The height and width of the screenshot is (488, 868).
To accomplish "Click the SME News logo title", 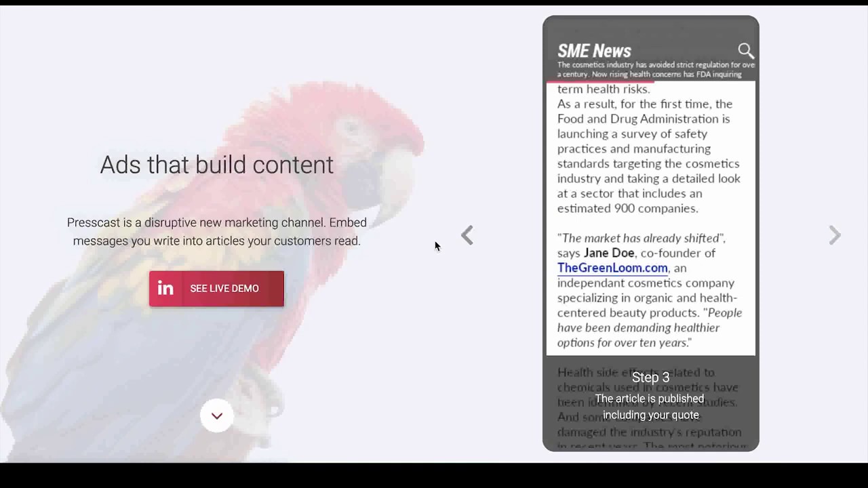I will click(594, 51).
